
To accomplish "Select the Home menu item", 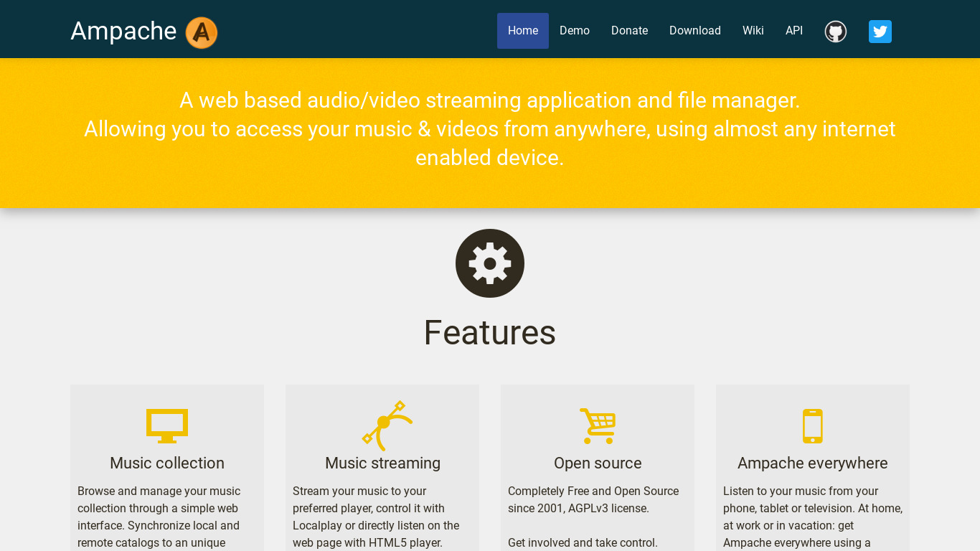I will click(x=523, y=31).
